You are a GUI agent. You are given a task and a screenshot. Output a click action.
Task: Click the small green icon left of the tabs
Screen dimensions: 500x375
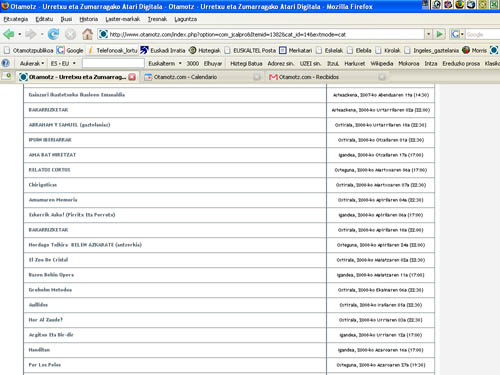pos(7,76)
